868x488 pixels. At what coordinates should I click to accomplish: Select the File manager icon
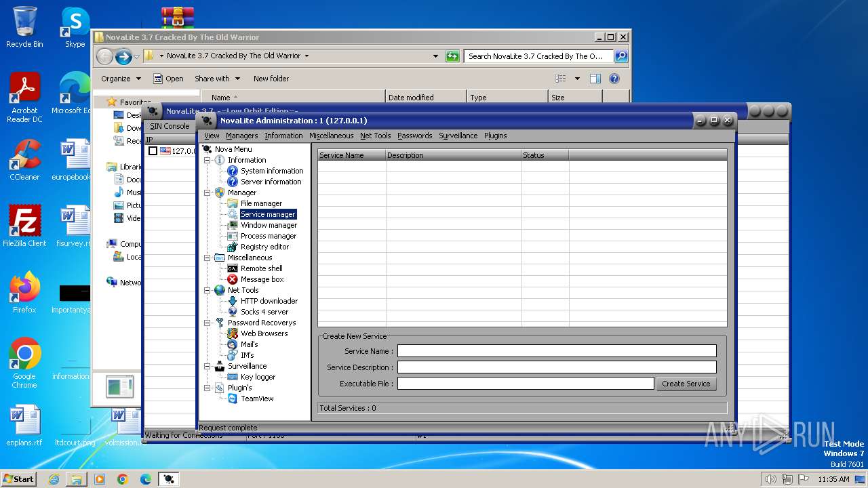click(233, 203)
